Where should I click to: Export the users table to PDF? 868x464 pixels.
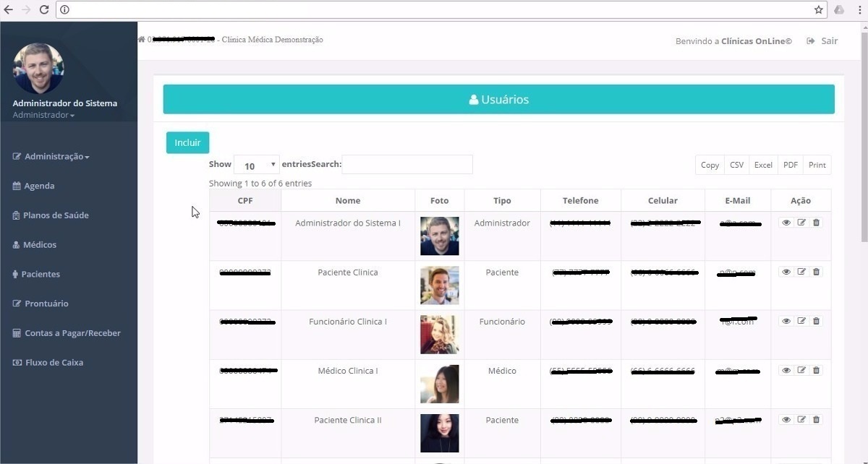tap(790, 165)
